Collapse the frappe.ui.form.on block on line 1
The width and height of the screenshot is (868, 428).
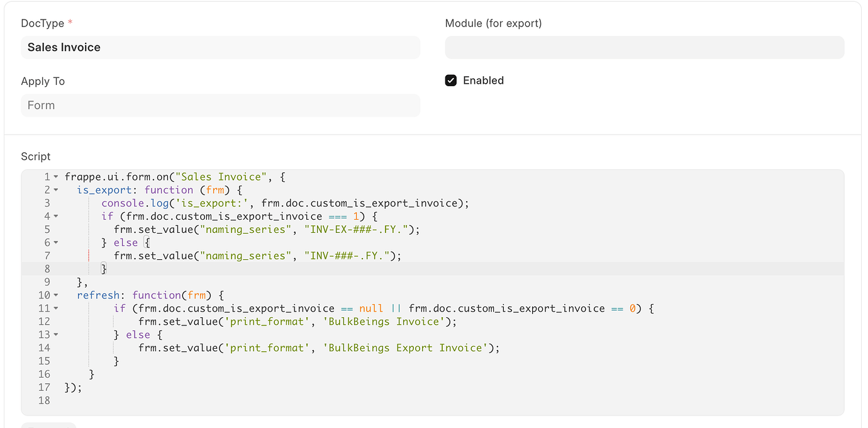55,176
